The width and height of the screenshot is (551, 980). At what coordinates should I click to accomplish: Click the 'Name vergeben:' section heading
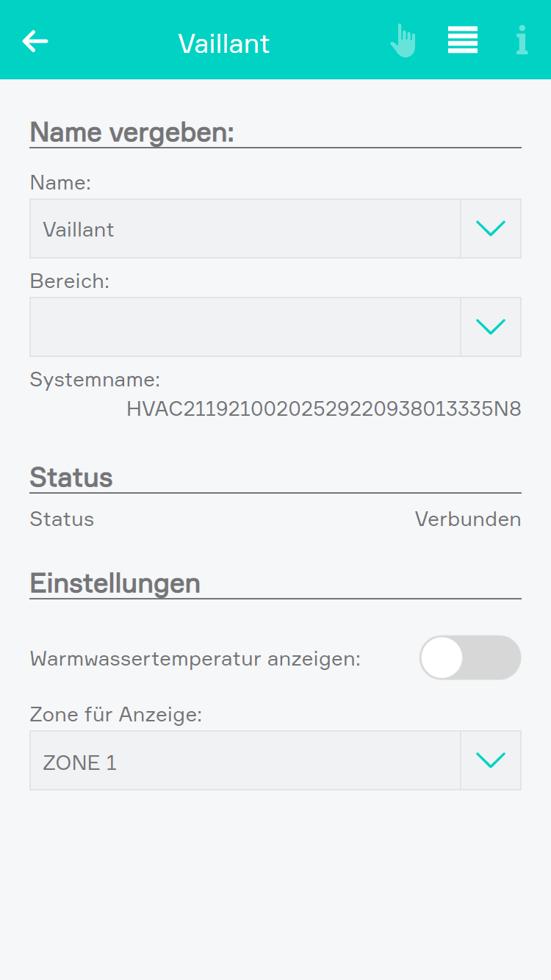coord(132,132)
